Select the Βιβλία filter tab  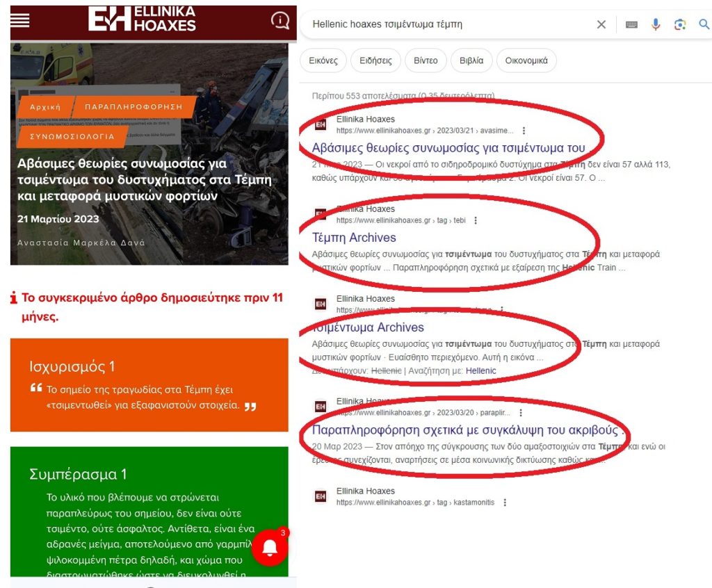pyautogui.click(x=471, y=60)
